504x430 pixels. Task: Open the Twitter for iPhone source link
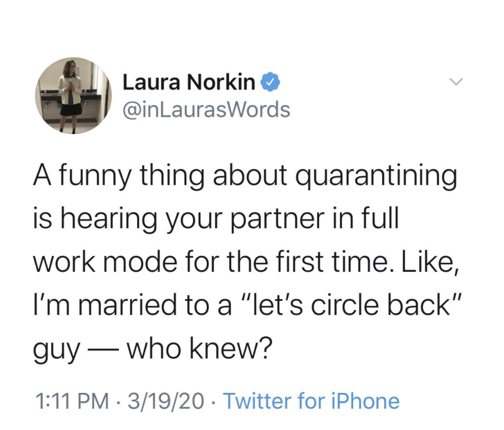[311, 401]
